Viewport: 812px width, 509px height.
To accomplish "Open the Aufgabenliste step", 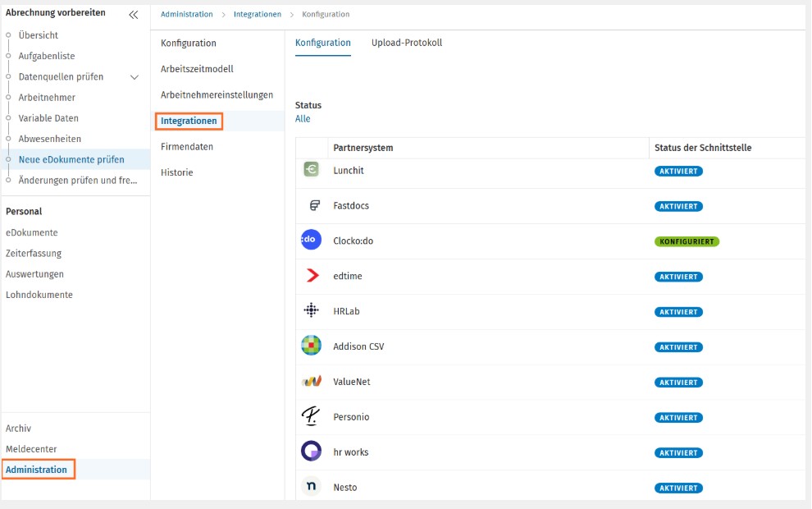I will [47, 56].
